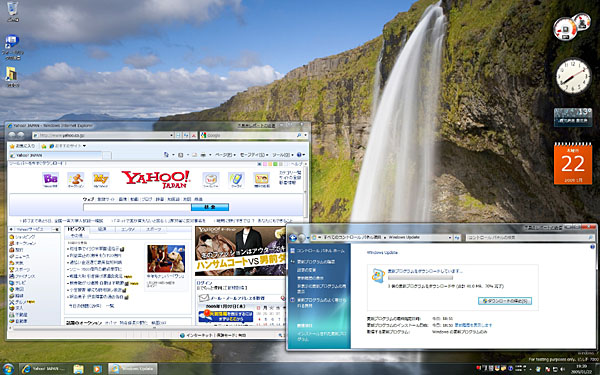Viewport: 600px width, 375px height.
Task: Click the blue Yahoo search button
Action: [210, 207]
